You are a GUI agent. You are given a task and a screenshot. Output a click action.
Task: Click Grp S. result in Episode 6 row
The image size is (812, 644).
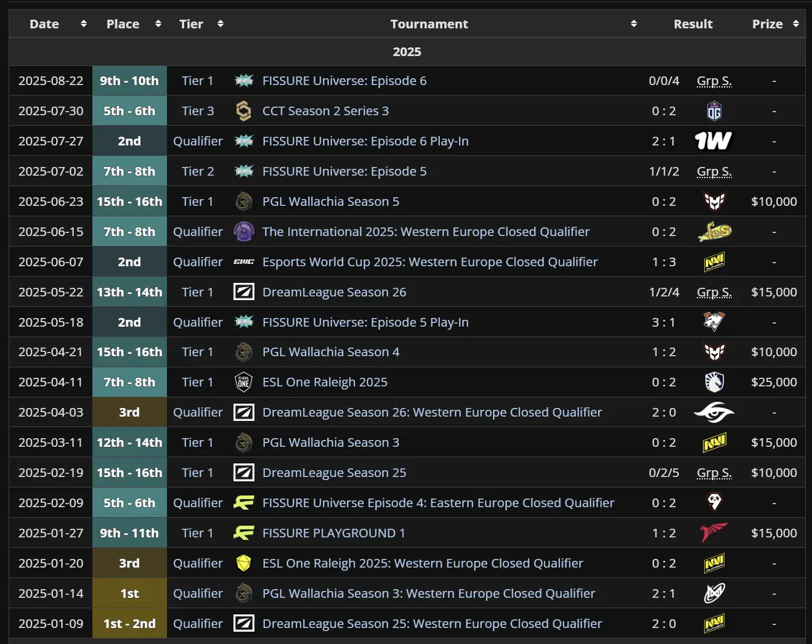pos(714,81)
